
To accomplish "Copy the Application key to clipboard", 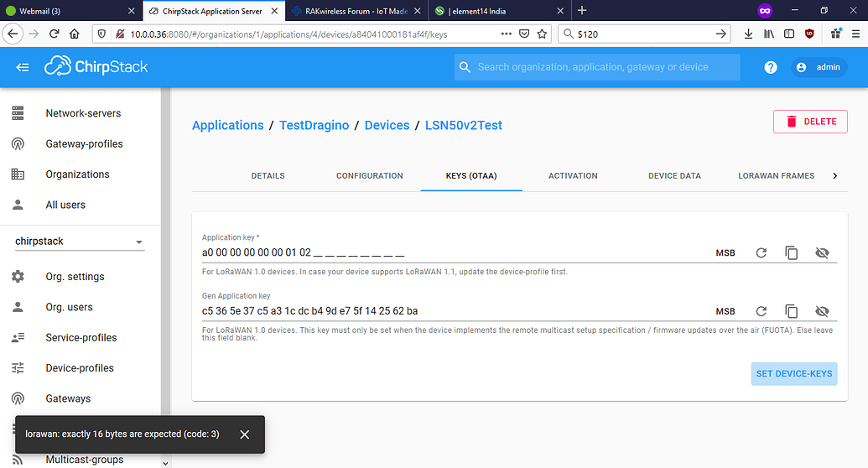I will tap(791, 252).
